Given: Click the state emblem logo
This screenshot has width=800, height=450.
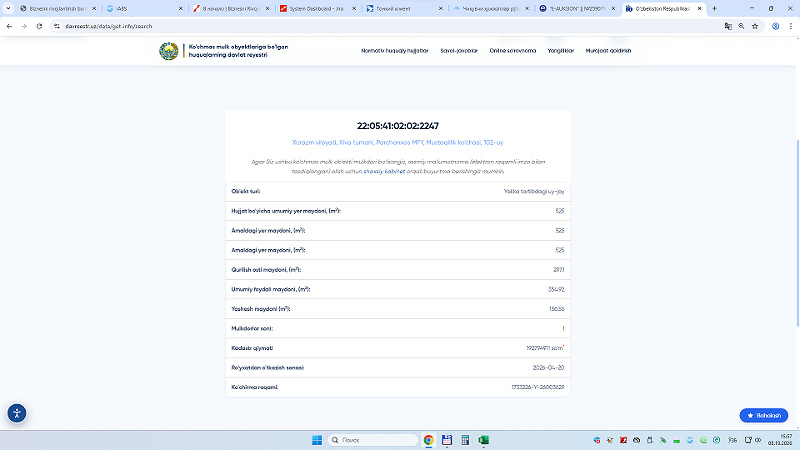Looking at the screenshot, I should [169, 51].
